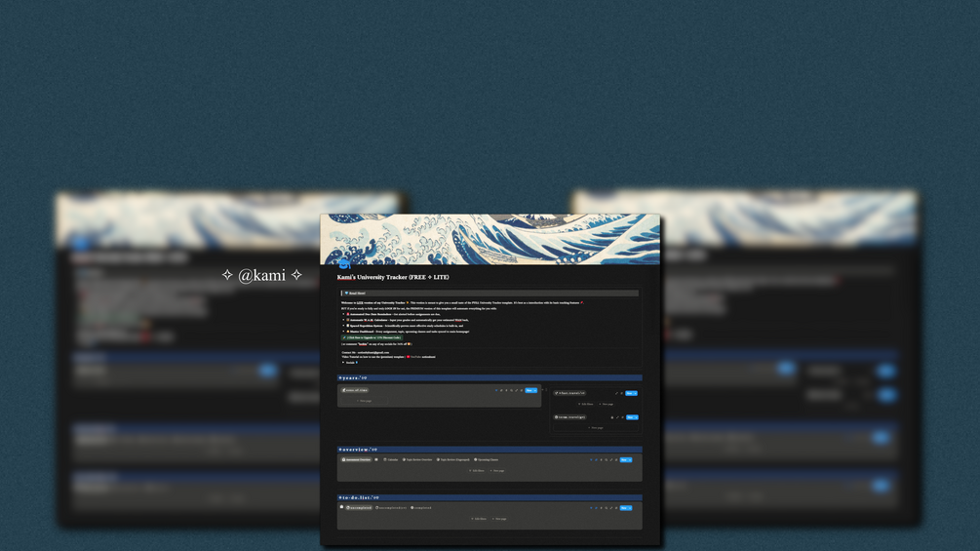Select first uncompleted tab in to-do list
The image size is (980, 551).
(359, 507)
